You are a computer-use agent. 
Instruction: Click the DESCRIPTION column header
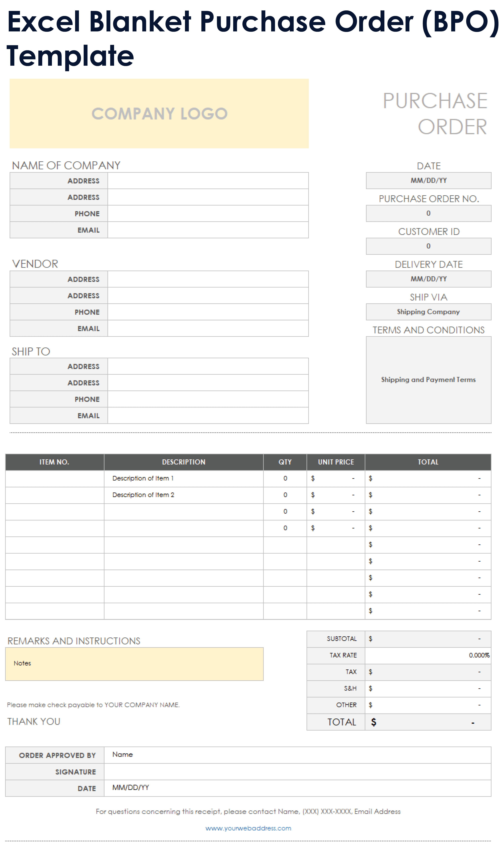(184, 462)
